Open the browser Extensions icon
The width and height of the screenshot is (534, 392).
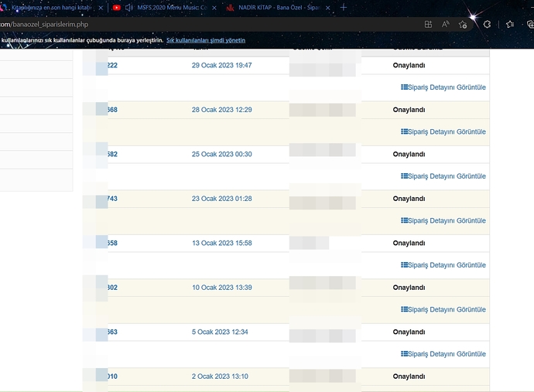click(x=487, y=25)
